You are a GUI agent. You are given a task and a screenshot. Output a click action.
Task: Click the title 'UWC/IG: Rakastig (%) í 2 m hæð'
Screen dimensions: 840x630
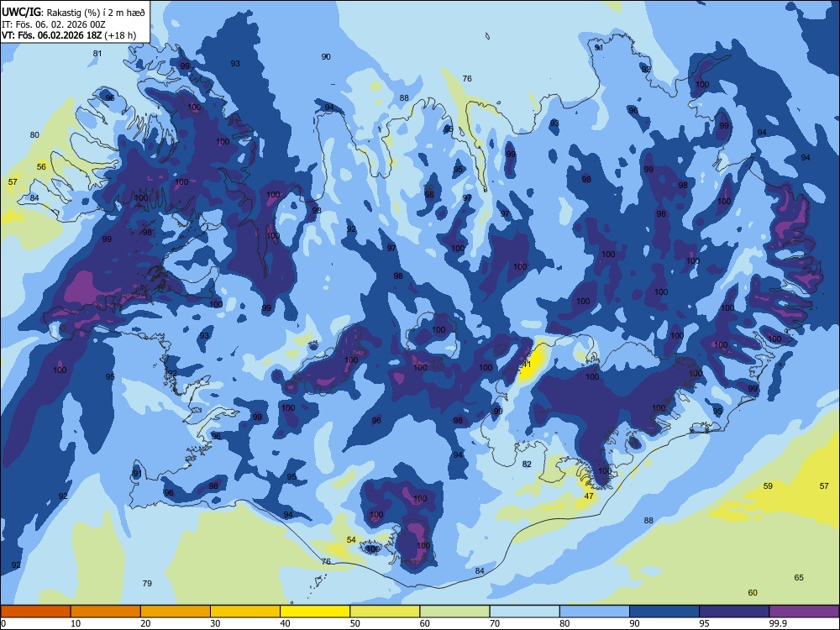[x=73, y=13]
